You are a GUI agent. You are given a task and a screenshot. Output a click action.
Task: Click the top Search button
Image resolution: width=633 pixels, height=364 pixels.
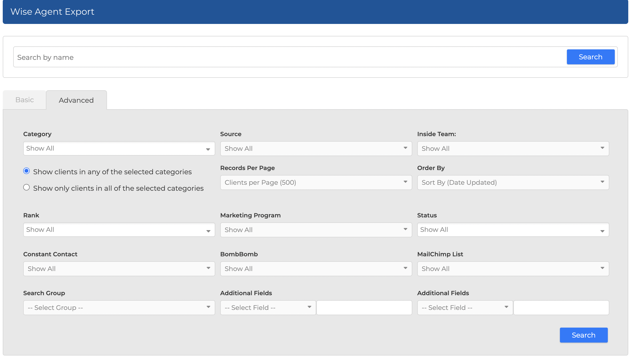pos(590,57)
